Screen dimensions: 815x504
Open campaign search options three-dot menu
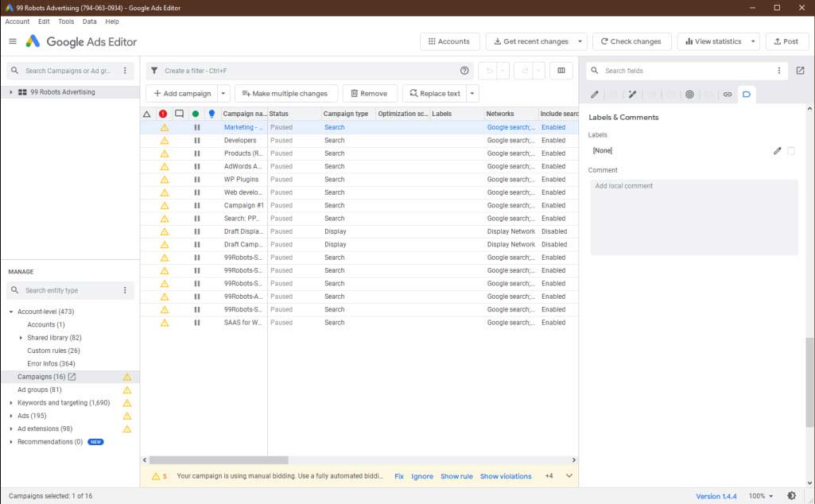click(x=125, y=71)
